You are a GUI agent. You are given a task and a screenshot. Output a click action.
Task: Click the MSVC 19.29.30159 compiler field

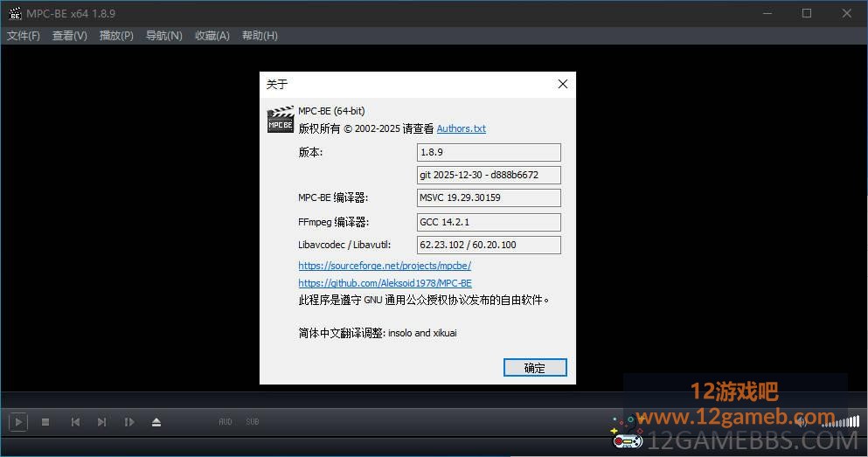coord(489,198)
